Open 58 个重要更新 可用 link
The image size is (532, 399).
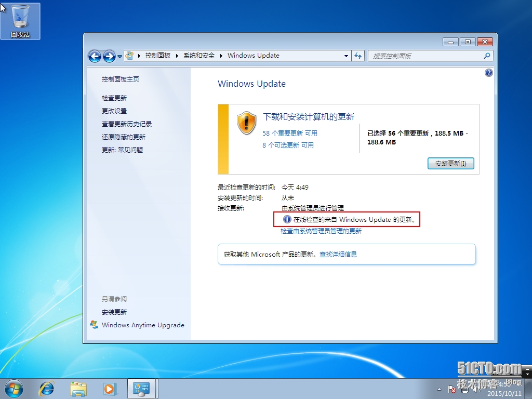click(x=290, y=134)
